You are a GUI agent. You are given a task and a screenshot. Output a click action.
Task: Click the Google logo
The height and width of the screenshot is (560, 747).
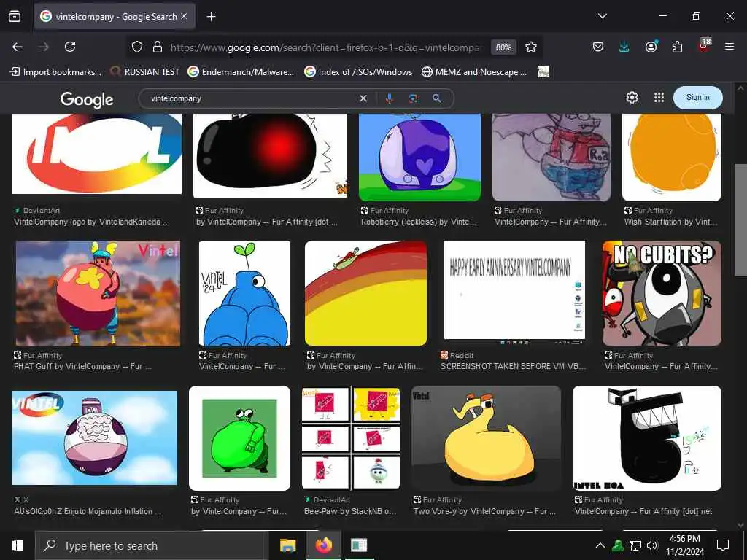87,99
